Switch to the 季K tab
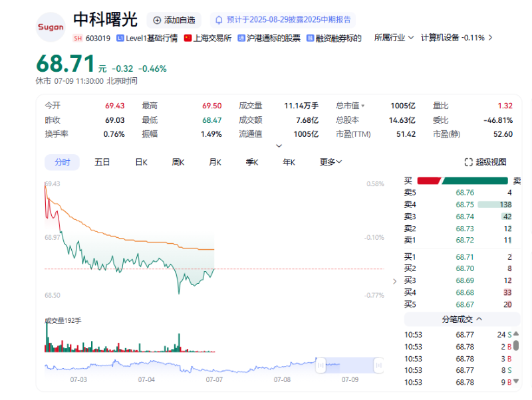Viewport: 532px width, 400px height. [252, 162]
